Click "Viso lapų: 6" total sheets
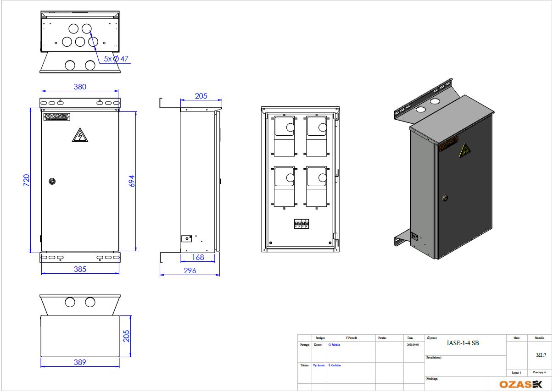Image resolution: width=553 pixels, height=392 pixels. coord(540,373)
